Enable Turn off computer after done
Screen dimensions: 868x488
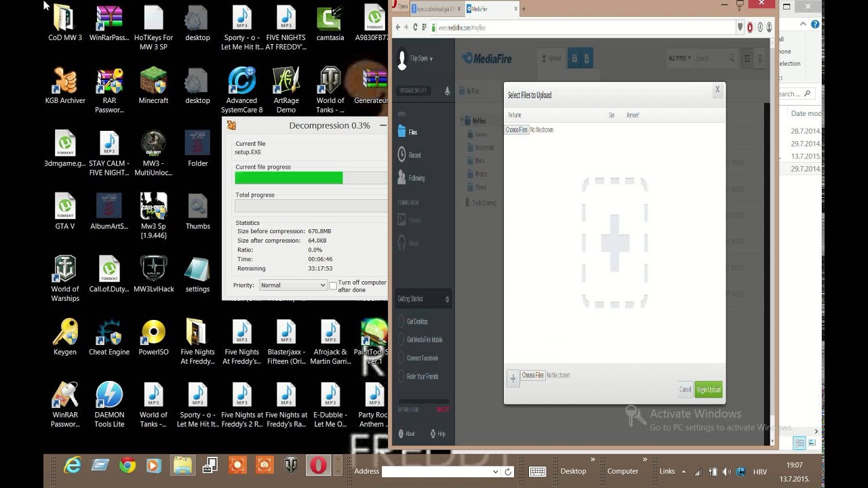pyautogui.click(x=333, y=285)
